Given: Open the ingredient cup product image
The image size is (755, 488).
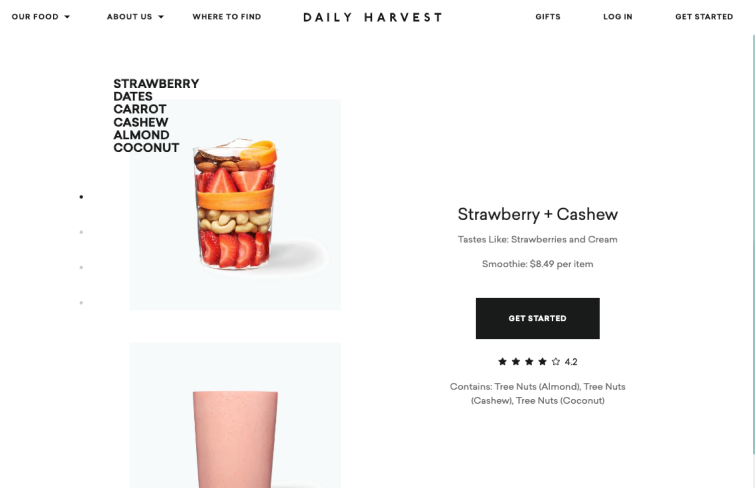Looking at the screenshot, I should pos(235,205).
